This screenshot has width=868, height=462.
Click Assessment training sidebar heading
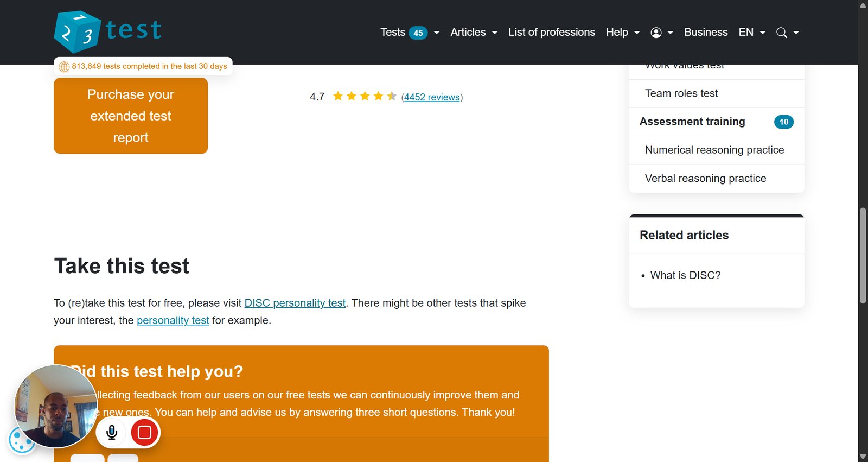click(692, 122)
